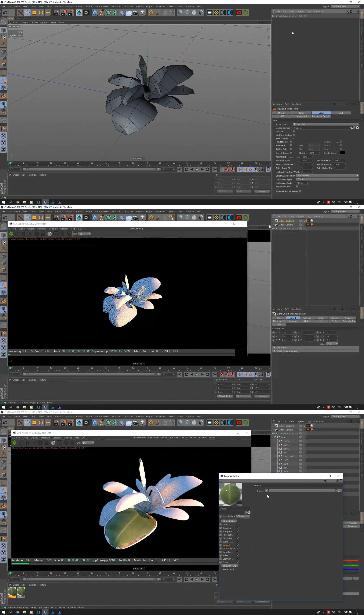Click OctaneCamera tag icon in the 9:41 AM window
This screenshot has width=364, height=615.
[x=308, y=224]
